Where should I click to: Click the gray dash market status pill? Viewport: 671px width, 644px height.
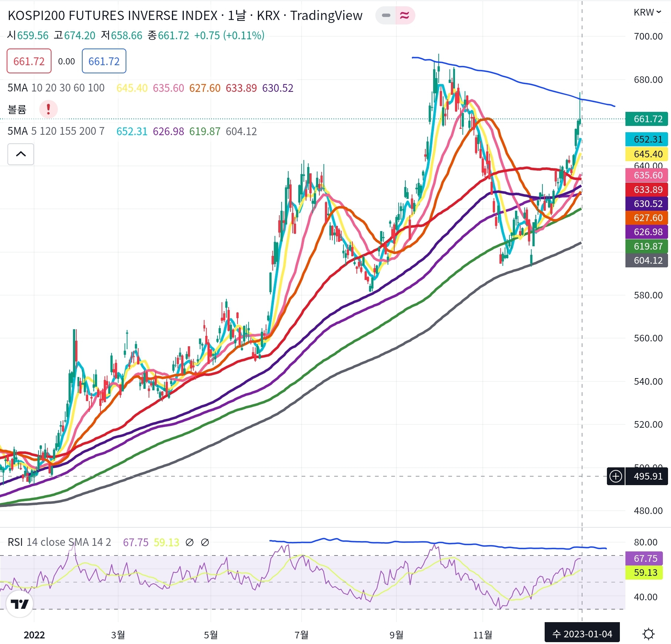[x=386, y=16]
